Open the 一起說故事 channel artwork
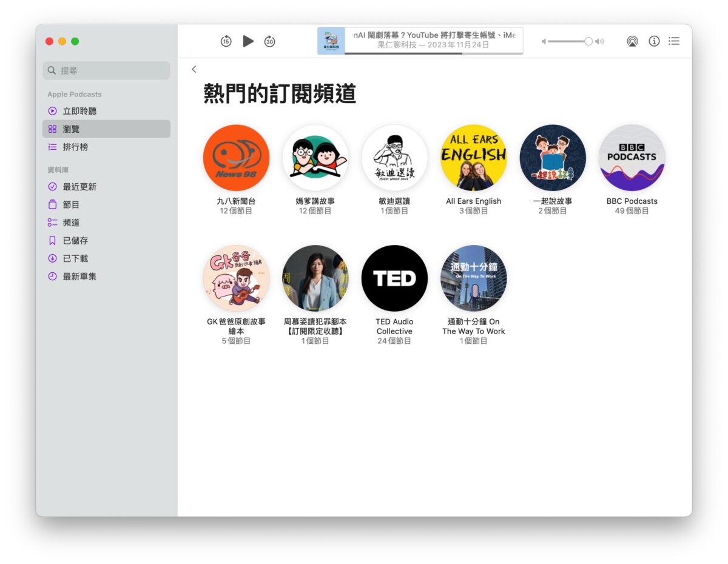Viewport: 728px width, 564px height. pos(553,158)
